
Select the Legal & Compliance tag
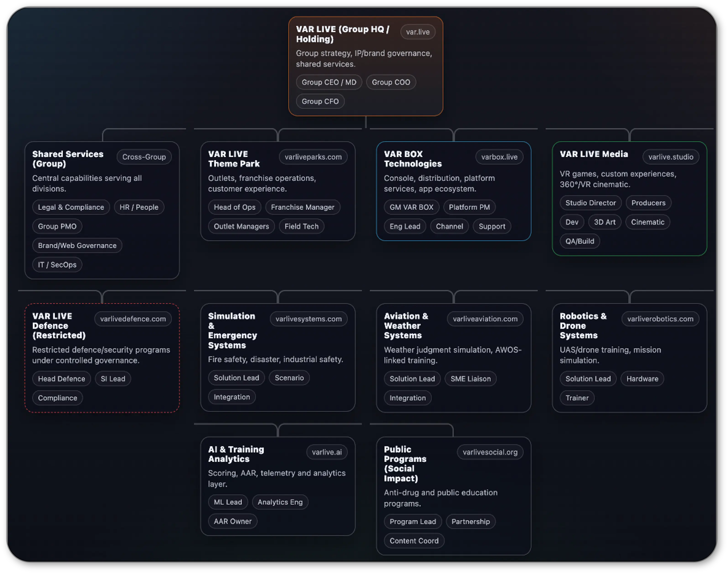pyautogui.click(x=71, y=207)
